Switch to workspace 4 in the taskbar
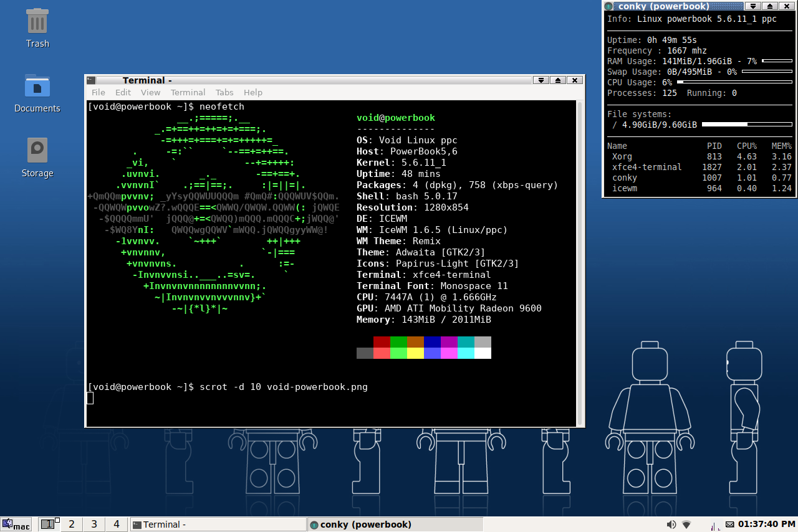The width and height of the screenshot is (798, 532). (117, 525)
